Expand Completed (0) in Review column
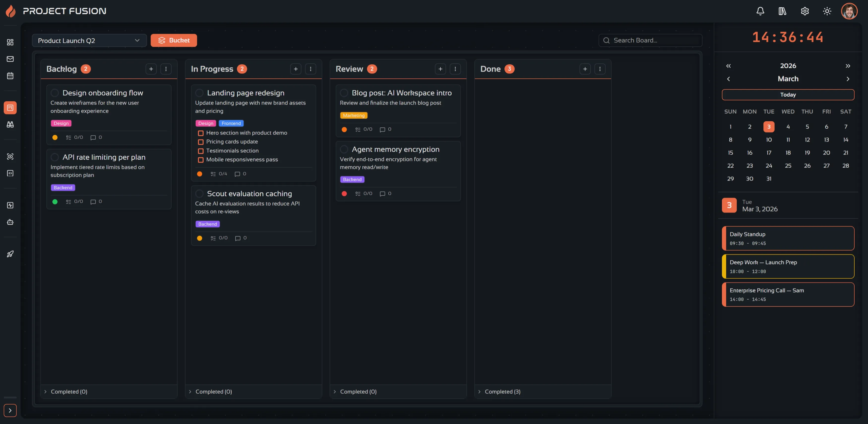868x424 pixels. click(x=398, y=392)
